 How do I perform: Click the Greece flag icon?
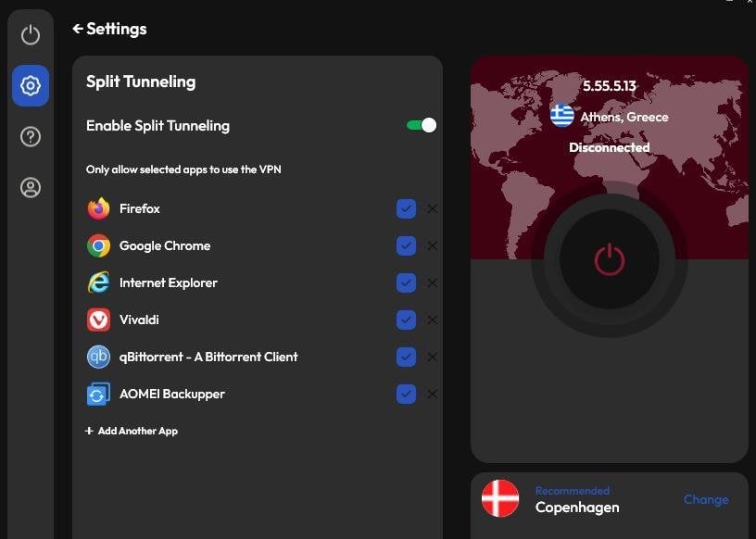pos(562,116)
